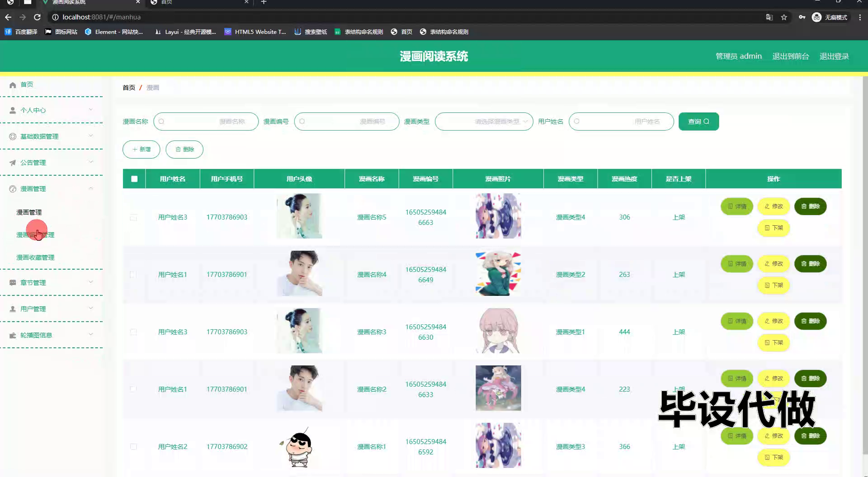The width and height of the screenshot is (868, 477).
Task: Open the 漫画名称3 manga cover image
Action: pyautogui.click(x=498, y=331)
